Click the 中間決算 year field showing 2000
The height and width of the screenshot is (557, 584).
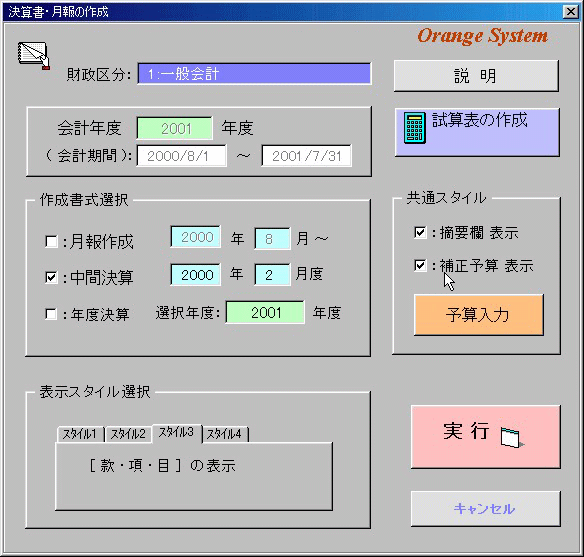click(196, 275)
